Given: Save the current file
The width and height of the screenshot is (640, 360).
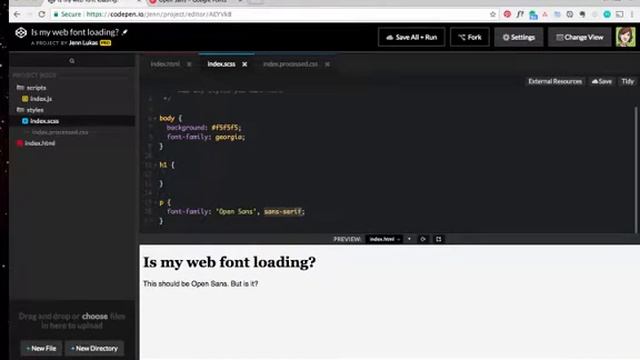Looking at the screenshot, I should [x=602, y=82].
